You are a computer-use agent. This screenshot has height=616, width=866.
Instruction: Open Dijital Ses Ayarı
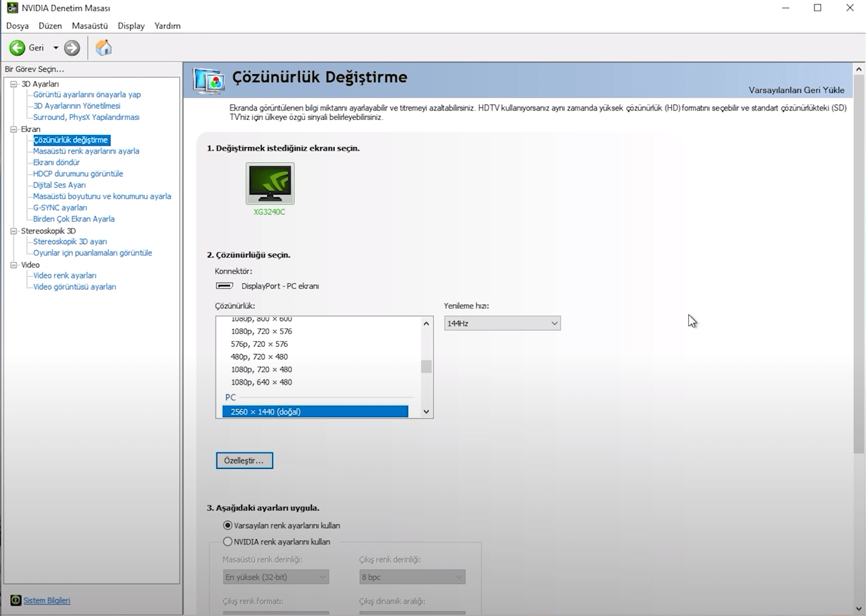(x=59, y=185)
